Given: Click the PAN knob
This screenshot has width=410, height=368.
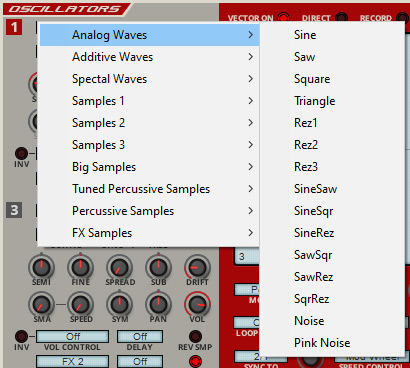Looking at the screenshot, I should [x=158, y=304].
